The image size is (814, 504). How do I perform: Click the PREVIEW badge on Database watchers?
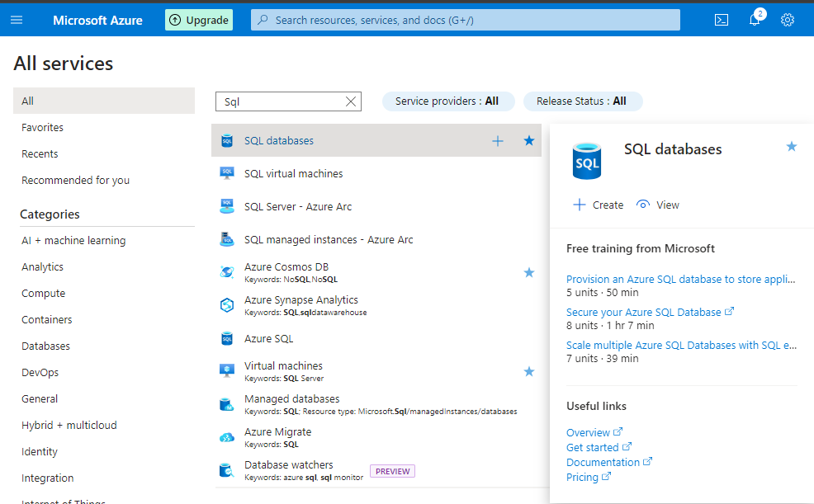(392, 471)
